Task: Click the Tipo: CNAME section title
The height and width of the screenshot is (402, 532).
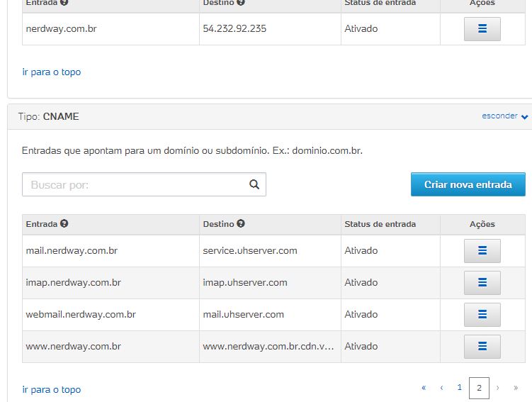Action: click(x=48, y=116)
